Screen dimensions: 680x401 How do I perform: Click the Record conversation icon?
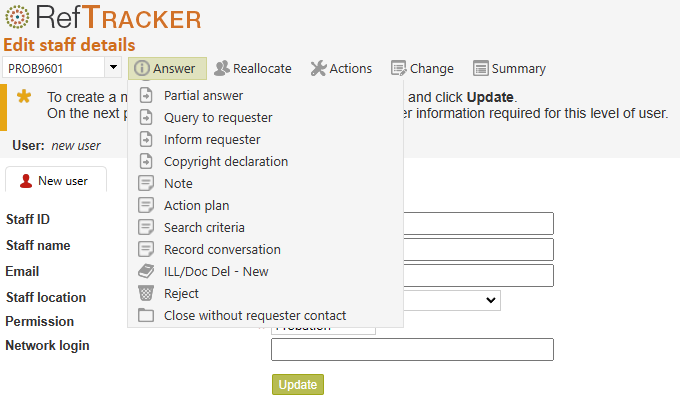pyautogui.click(x=146, y=249)
